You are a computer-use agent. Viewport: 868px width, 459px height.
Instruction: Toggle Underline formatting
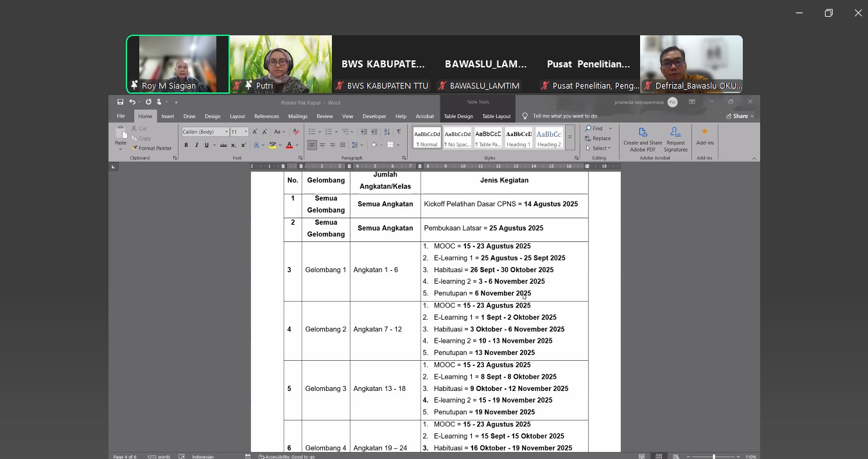tap(206, 145)
